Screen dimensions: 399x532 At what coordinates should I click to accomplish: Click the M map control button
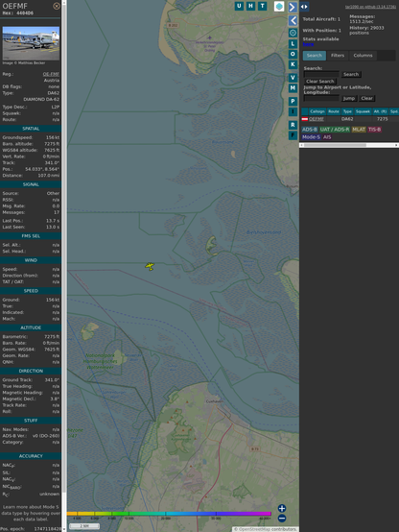point(293,88)
